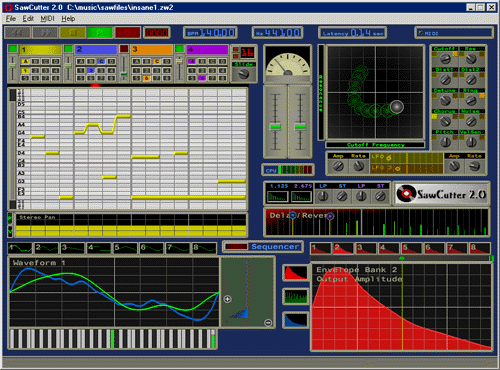500x370 pixels.
Task: Click the right master volume fader
Action: 300,127
